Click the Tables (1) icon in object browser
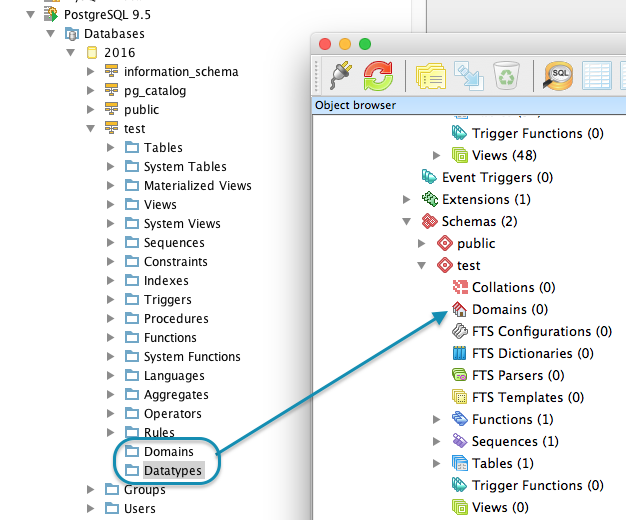Viewport: 626px width, 520px height. pos(460,463)
